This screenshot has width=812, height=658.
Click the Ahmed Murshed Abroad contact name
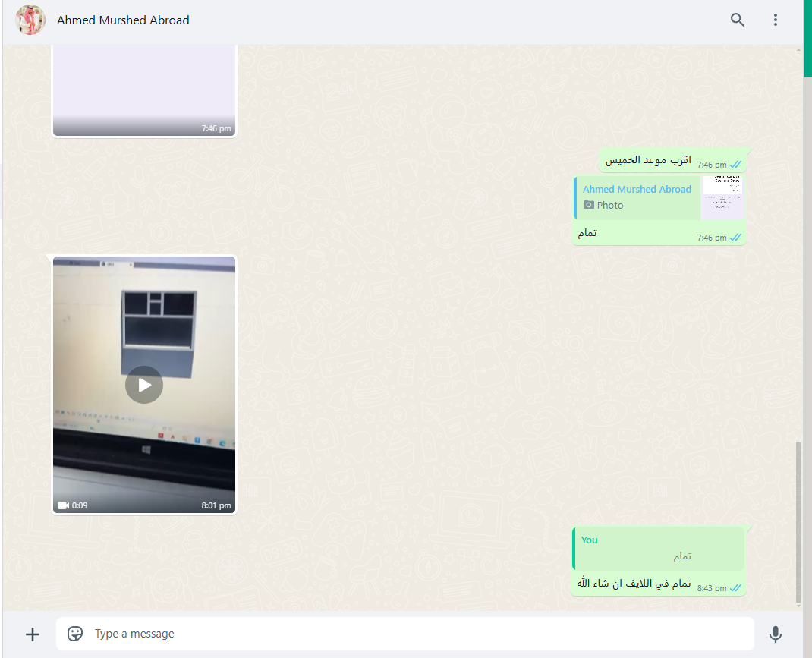(123, 20)
